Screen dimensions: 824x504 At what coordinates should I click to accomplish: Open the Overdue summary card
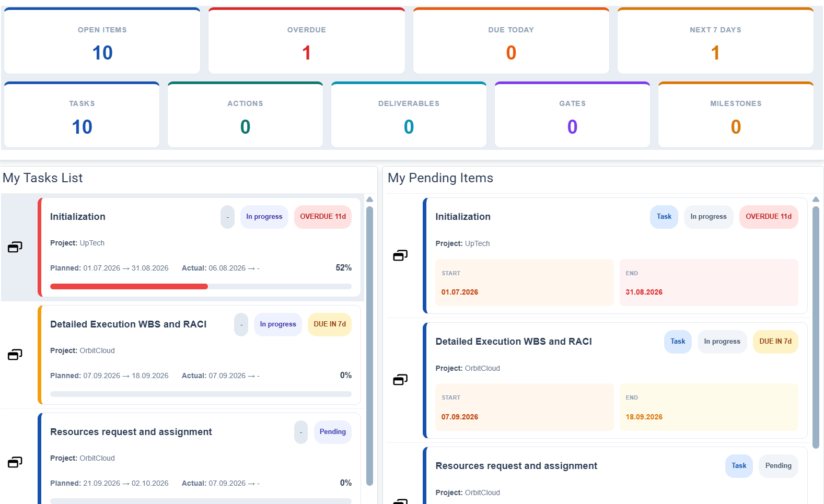307,41
